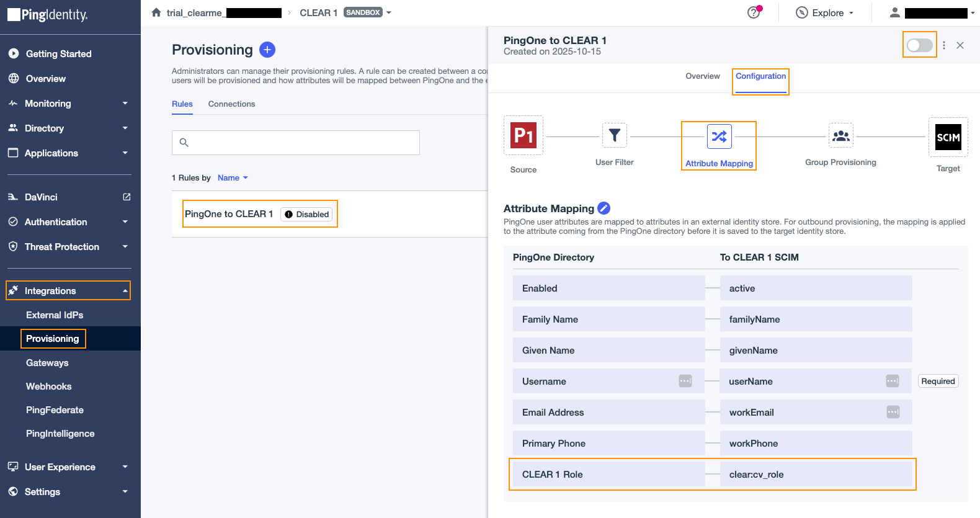Viewport: 980px width, 518px height.
Task: Select the PingOne to CLEAR 1 rule
Action: point(229,214)
